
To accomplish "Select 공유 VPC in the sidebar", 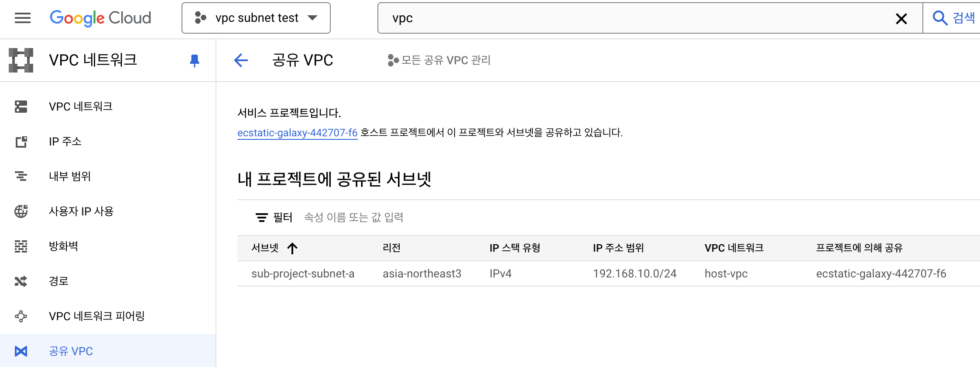I will tap(108, 350).
